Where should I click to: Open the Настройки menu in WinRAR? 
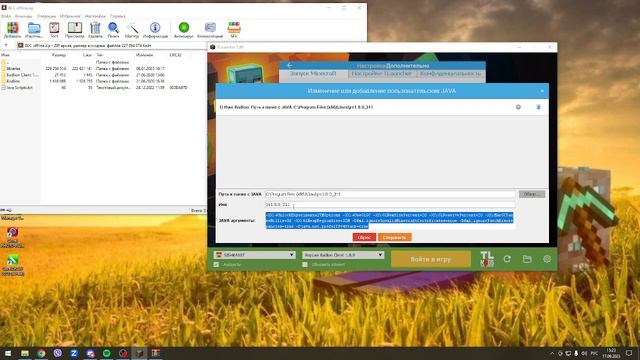click(95, 16)
